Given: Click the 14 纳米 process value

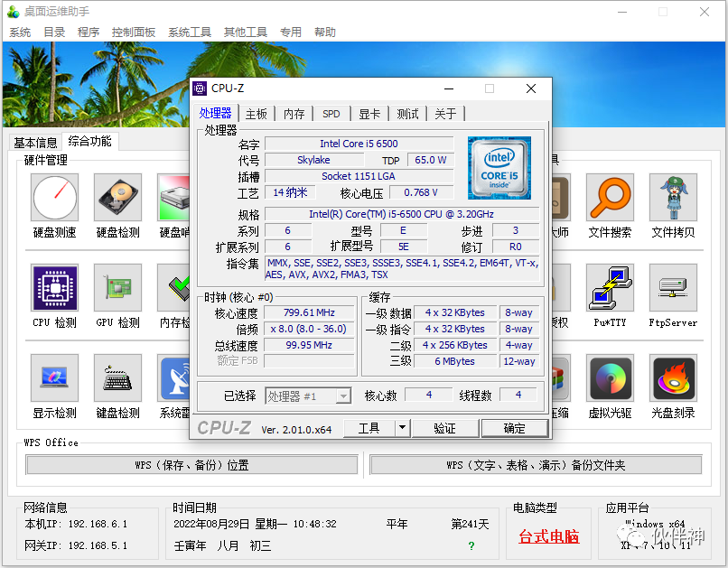Looking at the screenshot, I should tap(290, 192).
